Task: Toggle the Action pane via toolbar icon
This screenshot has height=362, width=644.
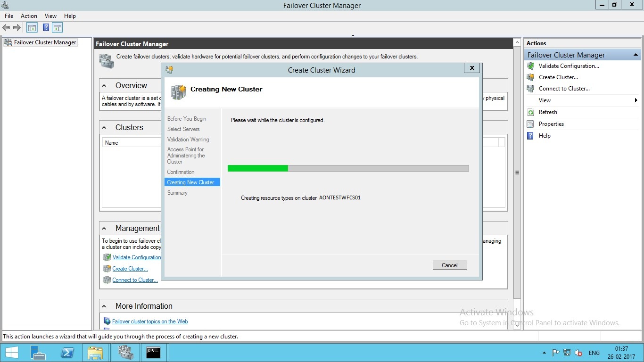Action: click(x=58, y=28)
